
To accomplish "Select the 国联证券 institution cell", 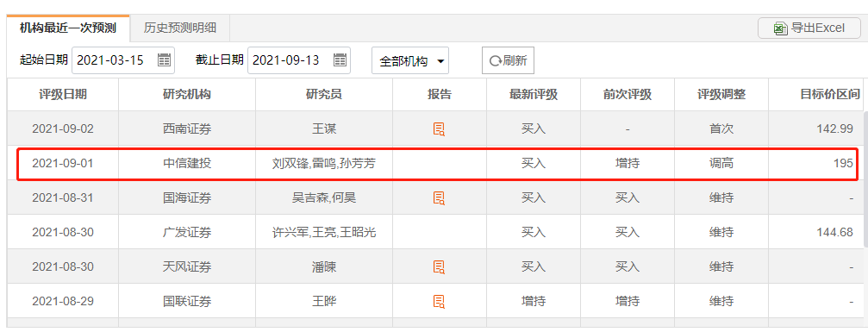I will (187, 302).
